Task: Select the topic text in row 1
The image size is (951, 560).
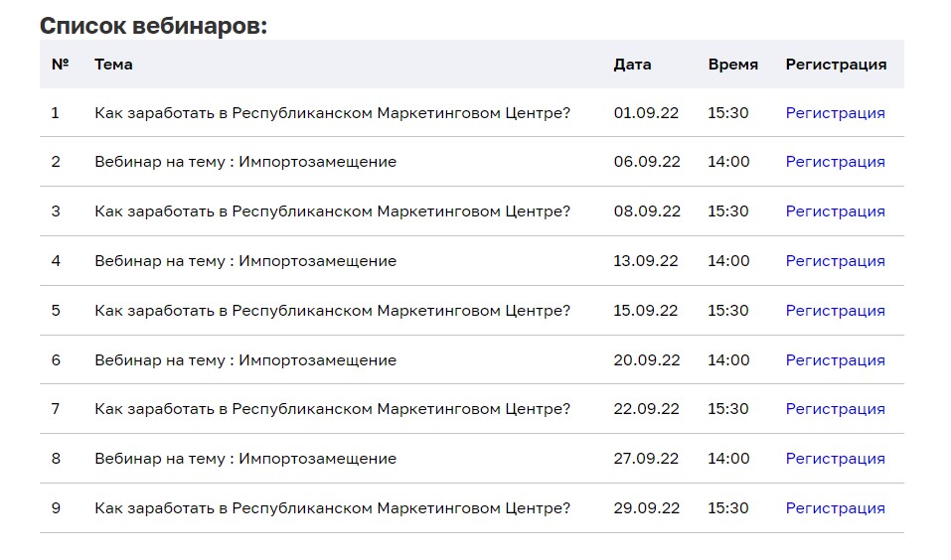Action: pyautogui.click(x=332, y=113)
